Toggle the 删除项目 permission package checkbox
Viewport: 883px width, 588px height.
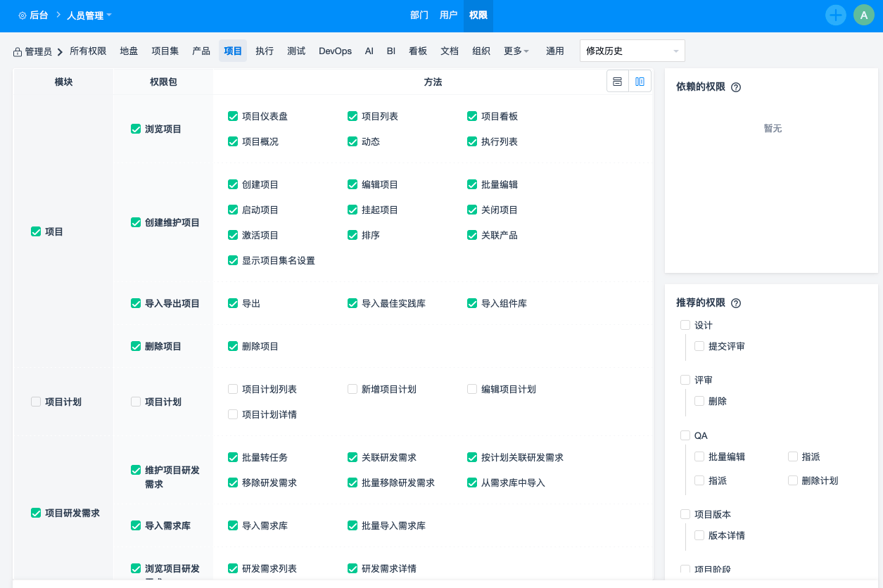(136, 346)
